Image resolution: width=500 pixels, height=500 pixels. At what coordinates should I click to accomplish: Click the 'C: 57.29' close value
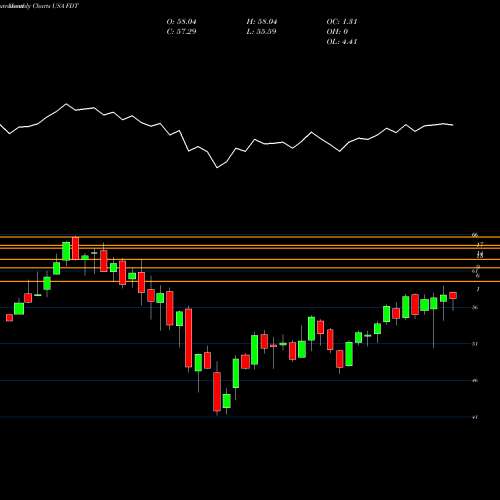point(181,32)
